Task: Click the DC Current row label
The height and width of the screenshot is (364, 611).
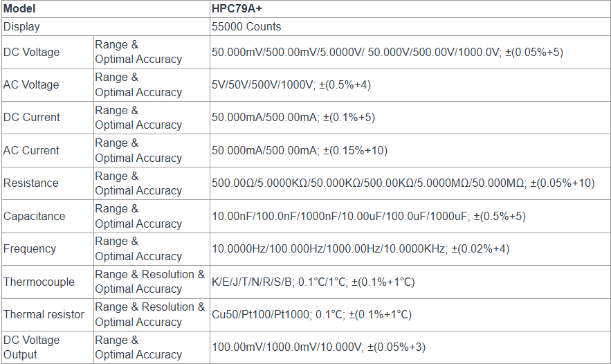Action: pyautogui.click(x=32, y=117)
